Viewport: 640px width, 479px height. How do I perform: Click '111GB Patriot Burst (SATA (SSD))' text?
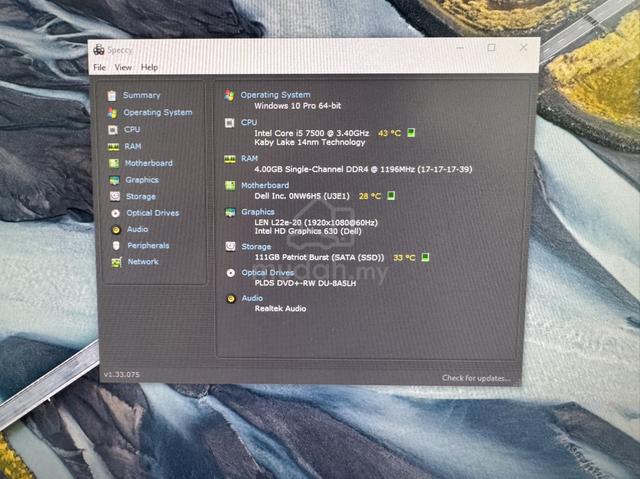(320, 257)
